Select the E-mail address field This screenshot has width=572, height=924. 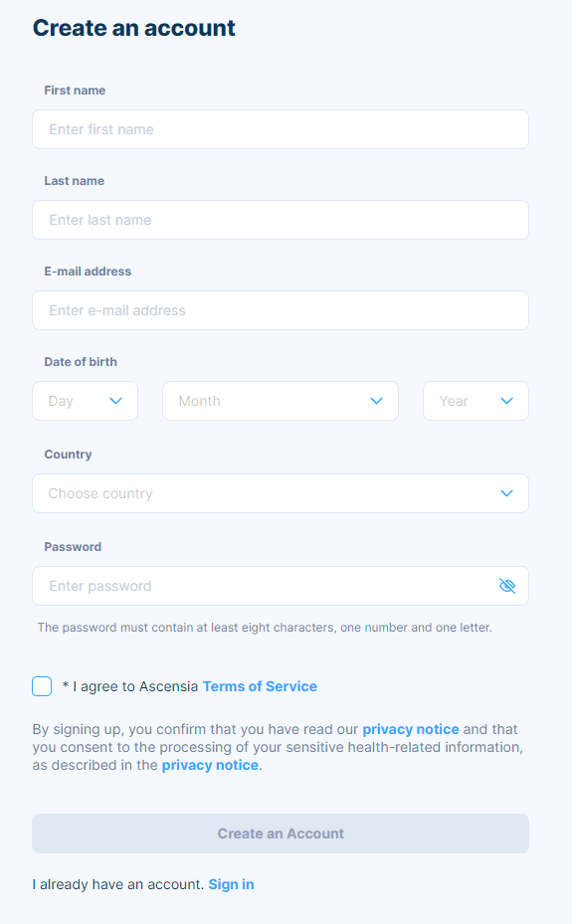pyautogui.click(x=281, y=310)
